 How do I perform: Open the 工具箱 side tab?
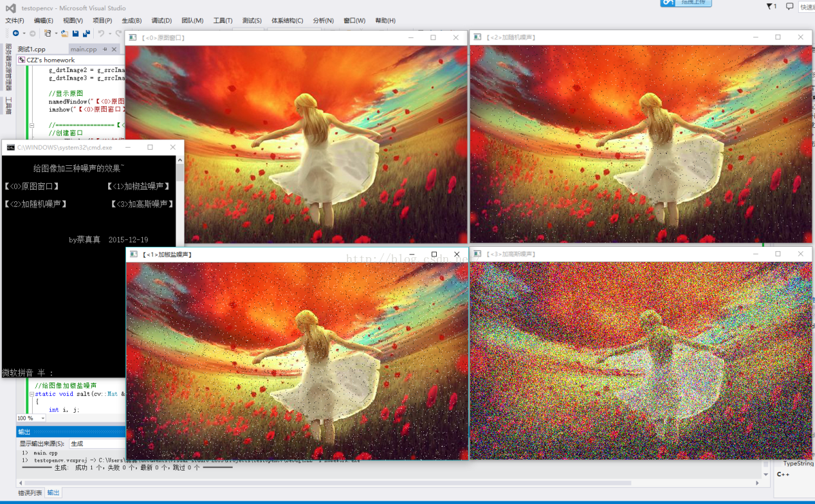point(8,105)
